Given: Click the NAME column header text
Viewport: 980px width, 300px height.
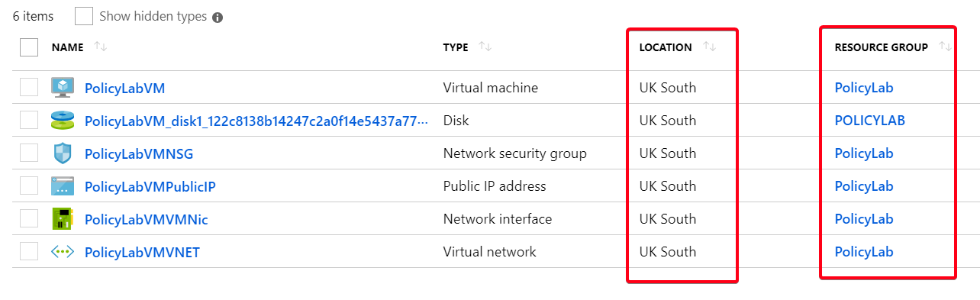Looking at the screenshot, I should pos(67,47).
